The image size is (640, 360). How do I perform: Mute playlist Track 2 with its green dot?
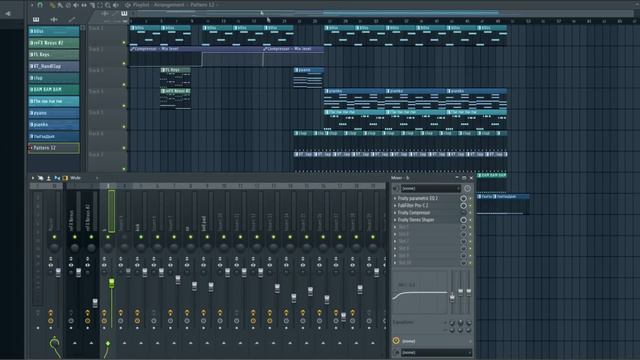pos(124,63)
